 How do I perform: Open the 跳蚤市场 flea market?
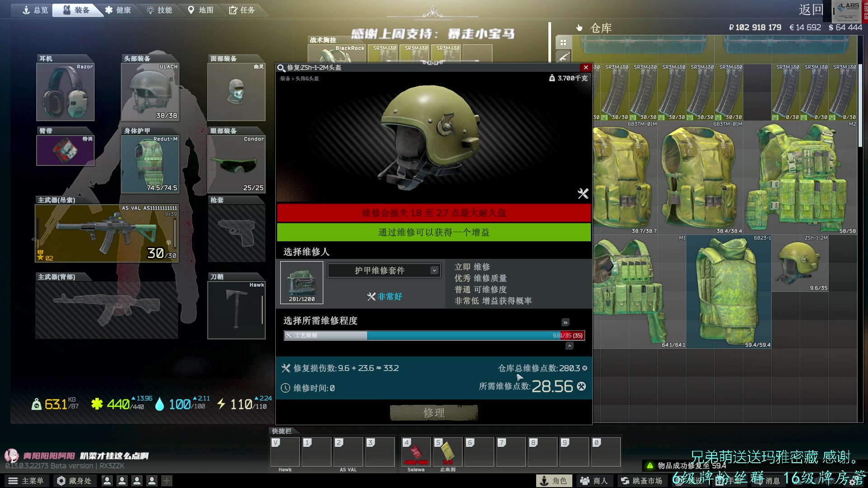[642, 481]
